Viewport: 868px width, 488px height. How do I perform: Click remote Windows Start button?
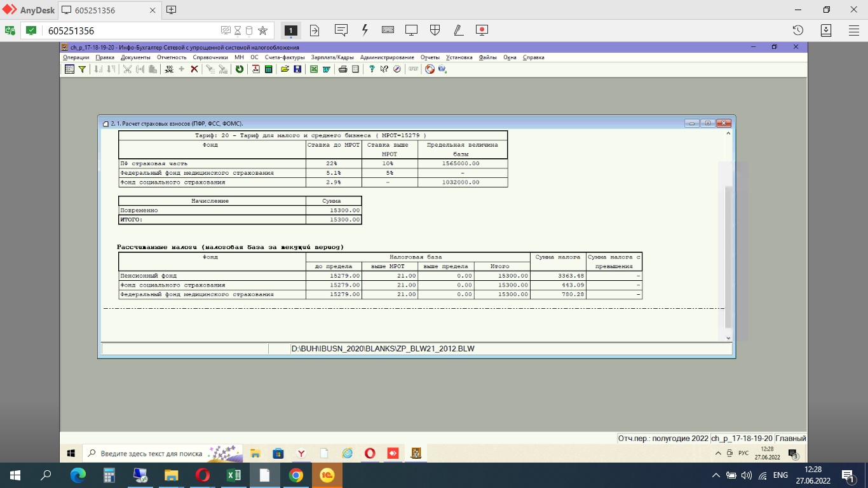[x=71, y=453]
